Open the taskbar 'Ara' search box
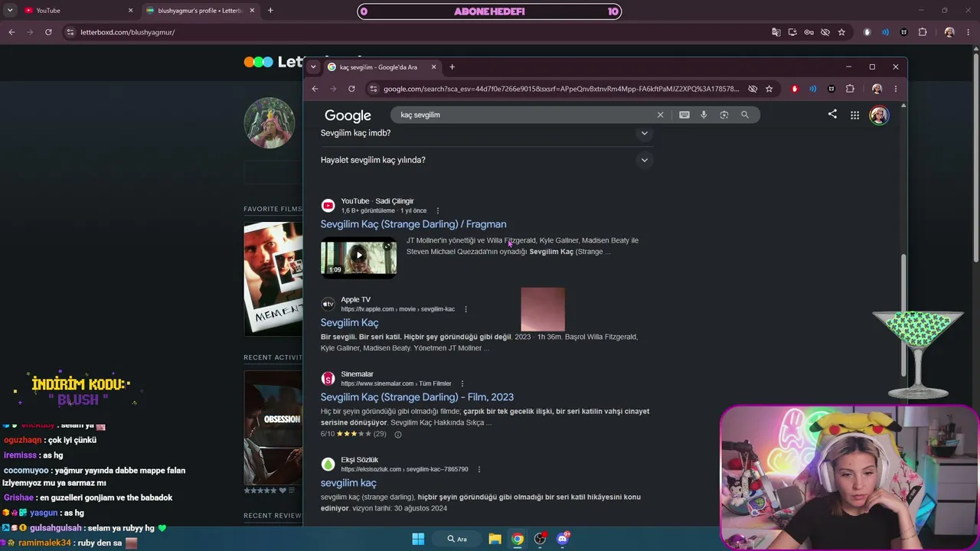The height and width of the screenshot is (551, 980). (457, 539)
